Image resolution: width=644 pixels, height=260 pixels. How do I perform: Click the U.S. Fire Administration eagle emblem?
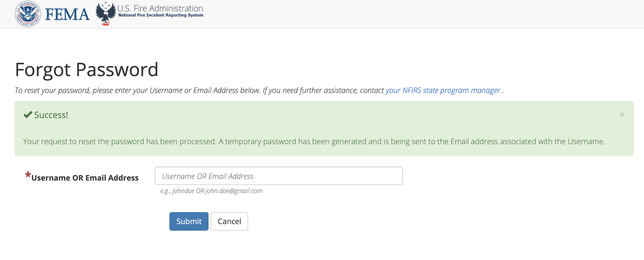coord(106,14)
